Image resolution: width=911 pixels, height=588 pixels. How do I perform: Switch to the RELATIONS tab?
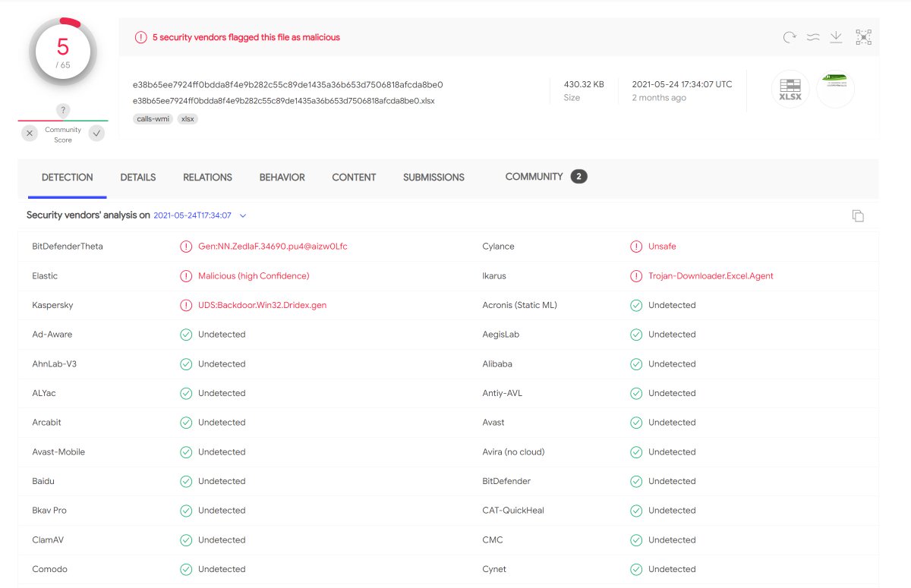(x=207, y=178)
